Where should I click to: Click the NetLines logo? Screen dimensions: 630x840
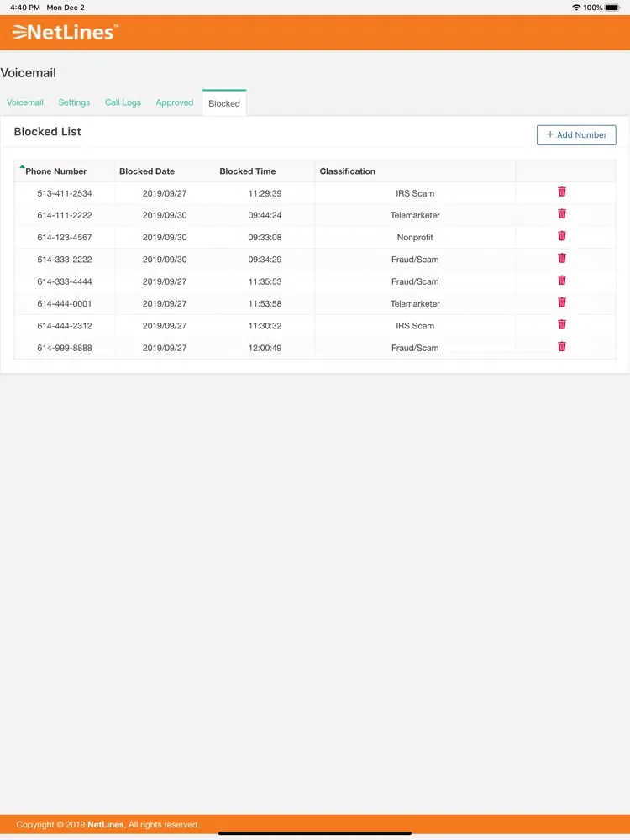click(66, 32)
